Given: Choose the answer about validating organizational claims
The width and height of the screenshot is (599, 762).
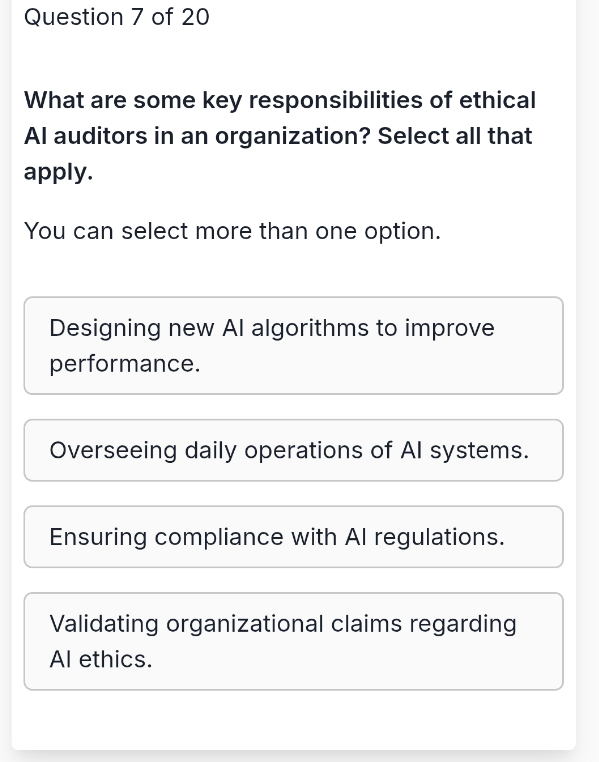Looking at the screenshot, I should [293, 641].
